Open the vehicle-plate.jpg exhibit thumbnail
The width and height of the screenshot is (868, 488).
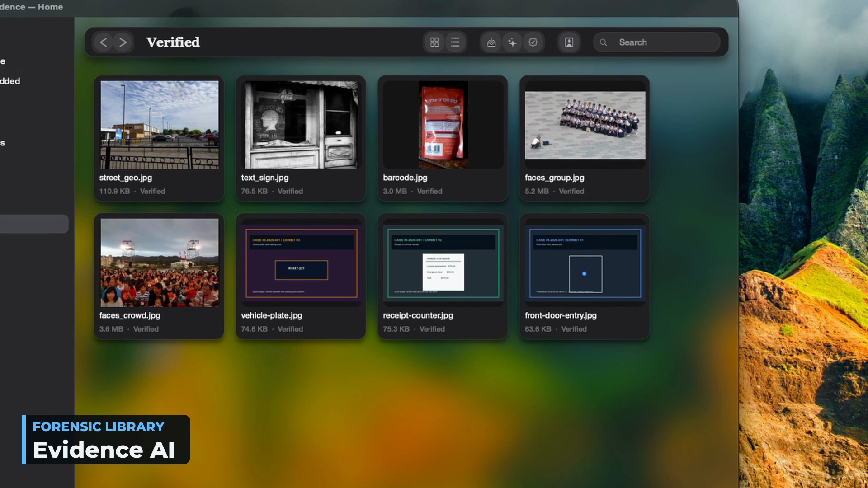(301, 263)
